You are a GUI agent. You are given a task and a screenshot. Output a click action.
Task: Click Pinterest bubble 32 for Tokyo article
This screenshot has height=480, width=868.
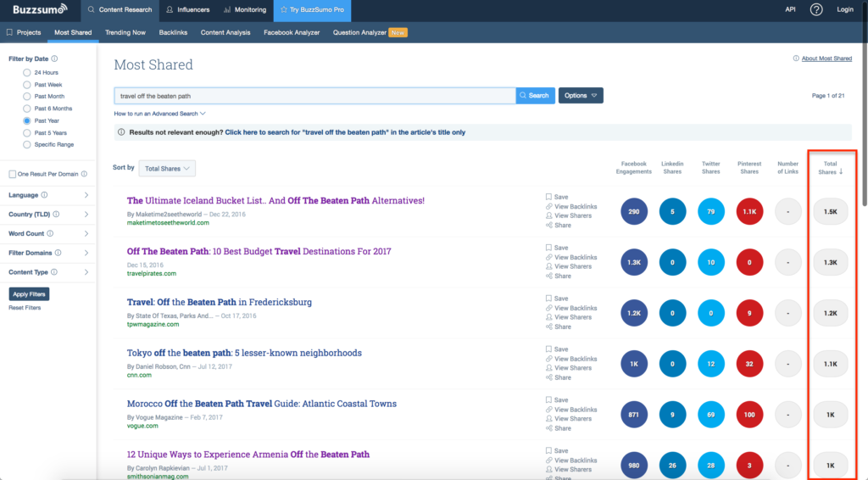(749, 364)
